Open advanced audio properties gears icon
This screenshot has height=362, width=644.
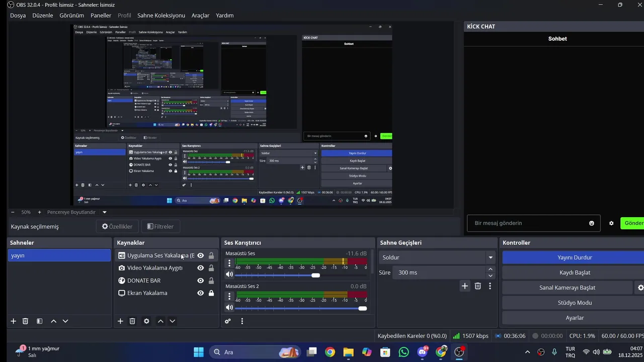point(228,321)
